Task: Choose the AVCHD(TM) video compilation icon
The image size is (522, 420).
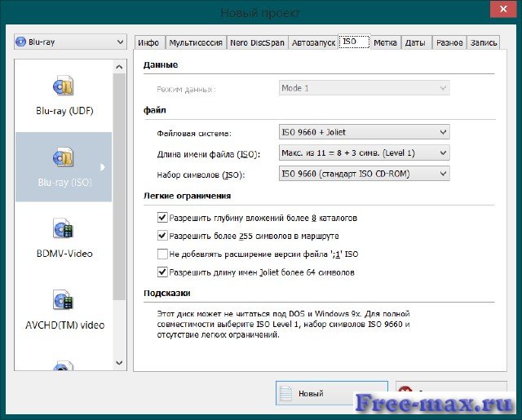Action: 64,299
